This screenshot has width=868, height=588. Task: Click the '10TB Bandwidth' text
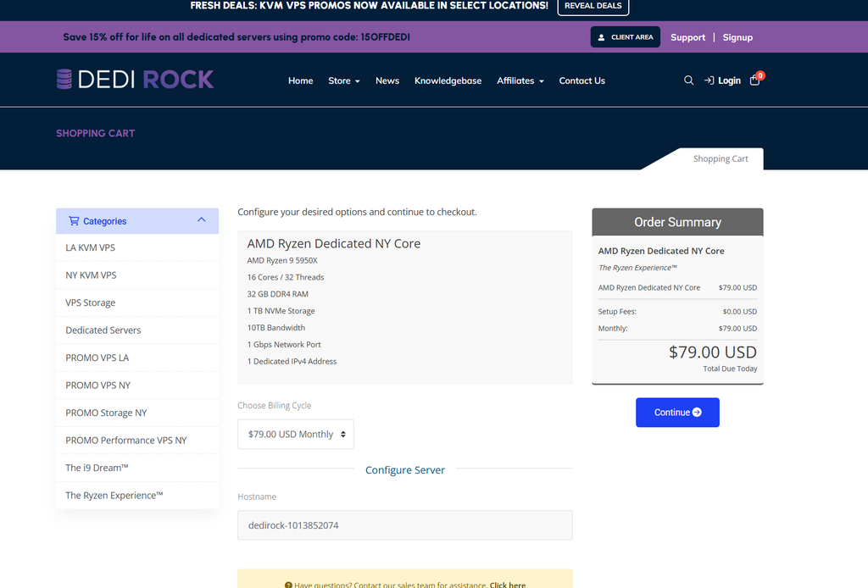276,327
